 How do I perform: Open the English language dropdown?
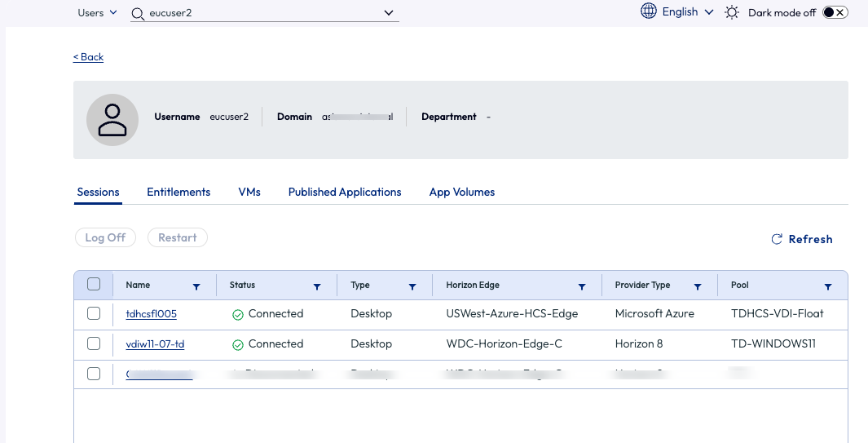[688, 12]
